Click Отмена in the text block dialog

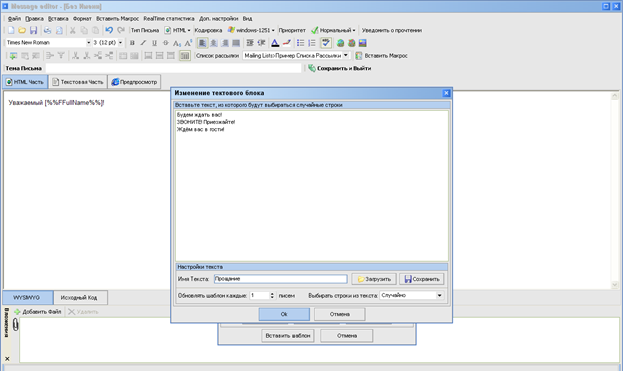pyautogui.click(x=340, y=314)
